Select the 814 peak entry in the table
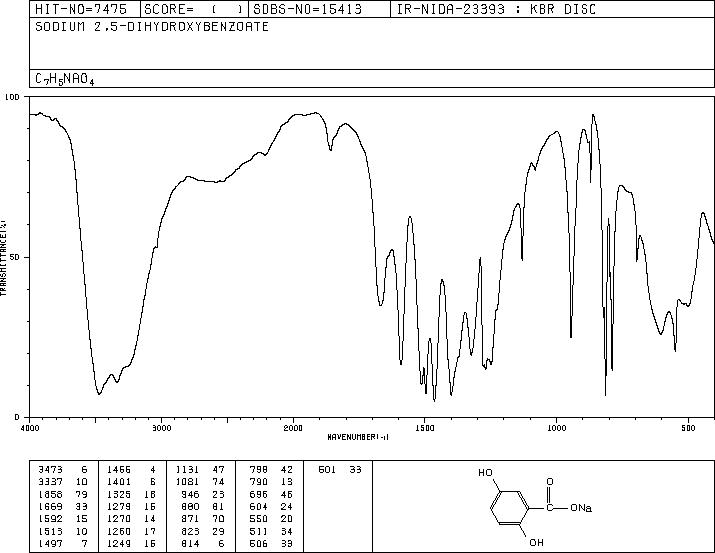This screenshot has height=553, width=715. pyautogui.click(x=202, y=543)
